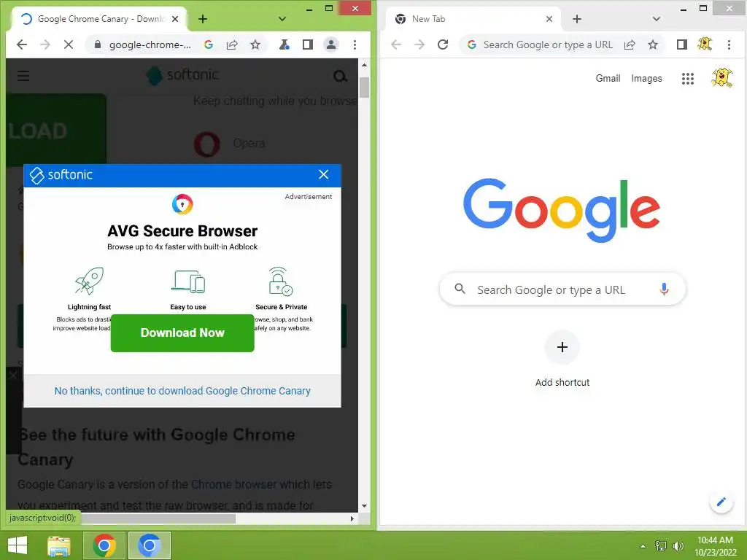Click Add shortcut plus button
The image size is (747, 560).
pos(562,347)
